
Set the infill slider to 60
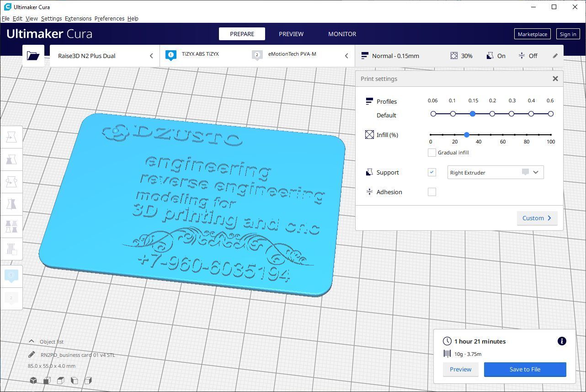(x=503, y=135)
